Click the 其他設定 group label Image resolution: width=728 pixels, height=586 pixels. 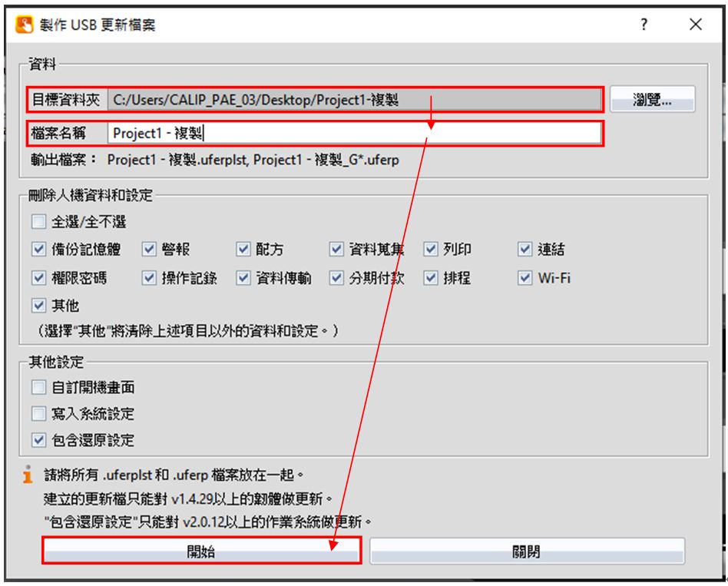pos(56,362)
